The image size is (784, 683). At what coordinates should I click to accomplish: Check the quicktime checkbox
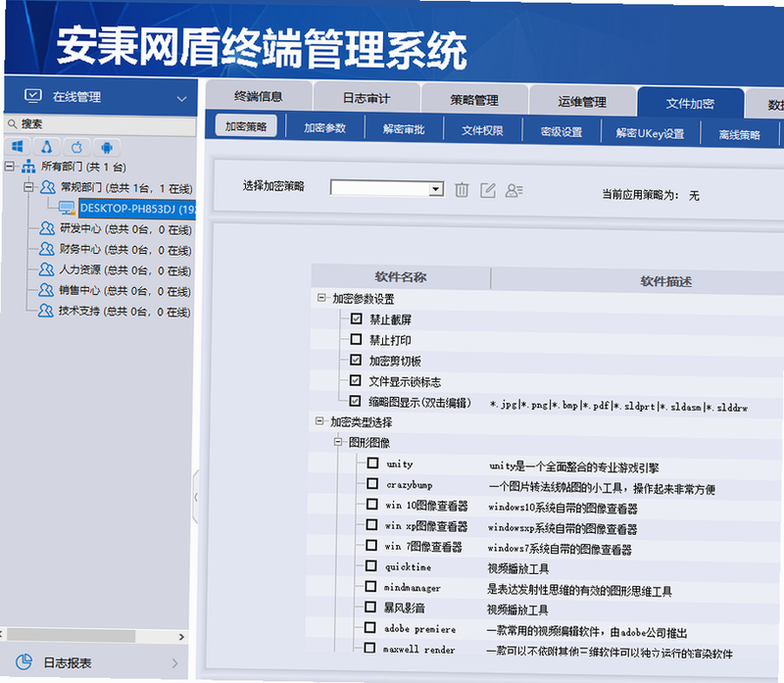[371, 565]
